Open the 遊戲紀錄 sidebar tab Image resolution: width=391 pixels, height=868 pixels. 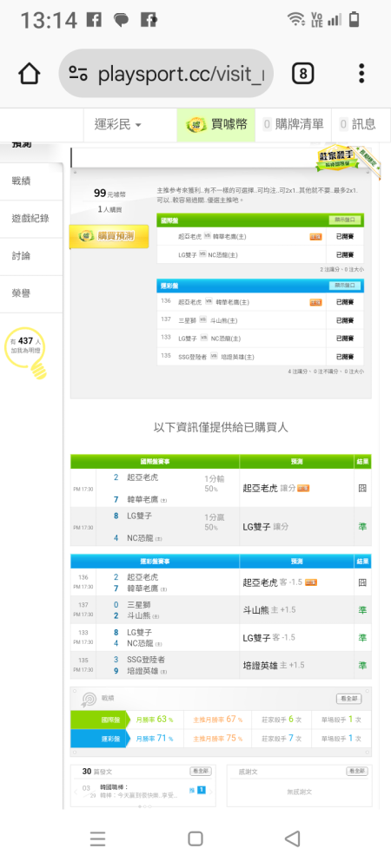(31, 219)
